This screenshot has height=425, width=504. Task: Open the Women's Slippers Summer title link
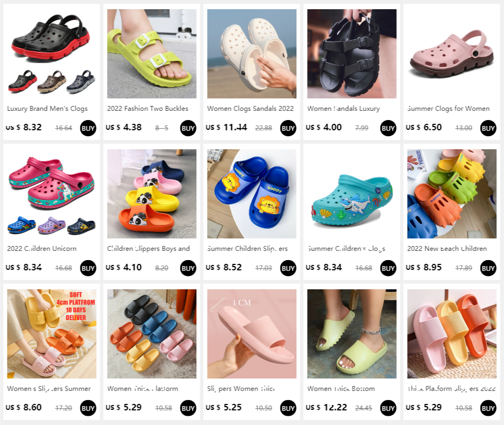pos(49,388)
